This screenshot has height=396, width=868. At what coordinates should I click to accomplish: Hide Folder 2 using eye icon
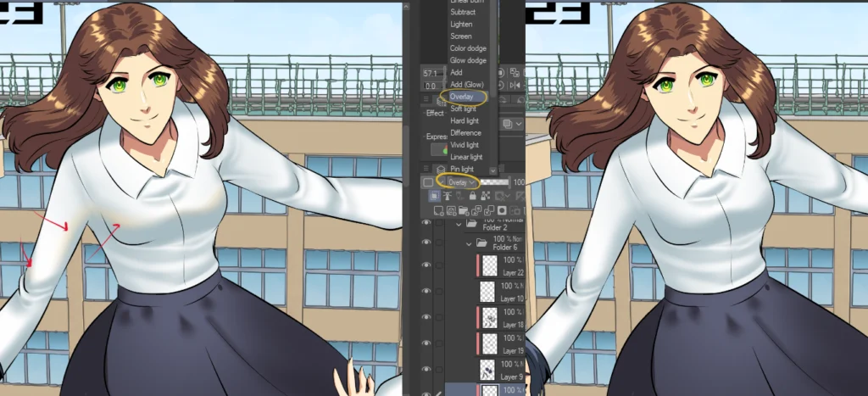click(x=426, y=223)
